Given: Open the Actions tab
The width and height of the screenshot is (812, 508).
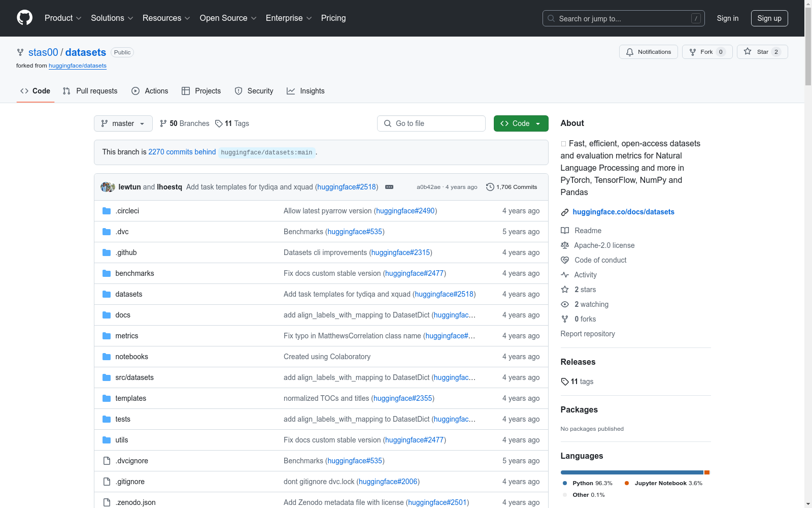Looking at the screenshot, I should click(150, 91).
